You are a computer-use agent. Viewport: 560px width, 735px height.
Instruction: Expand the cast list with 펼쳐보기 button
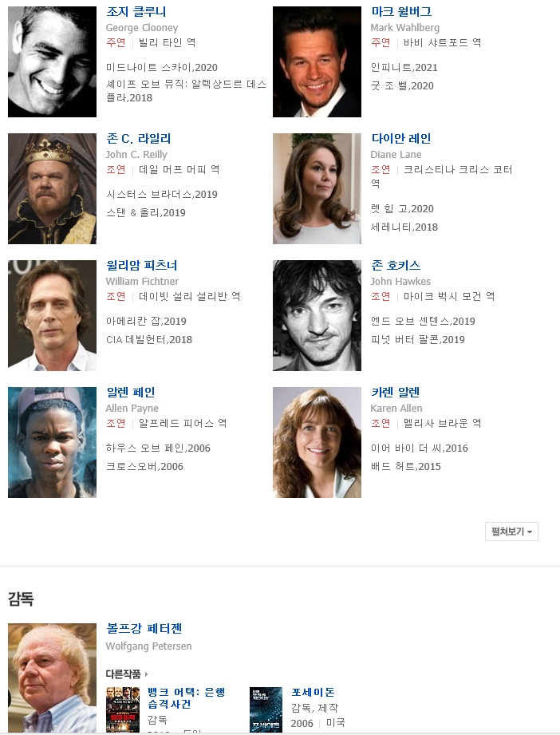(x=511, y=531)
